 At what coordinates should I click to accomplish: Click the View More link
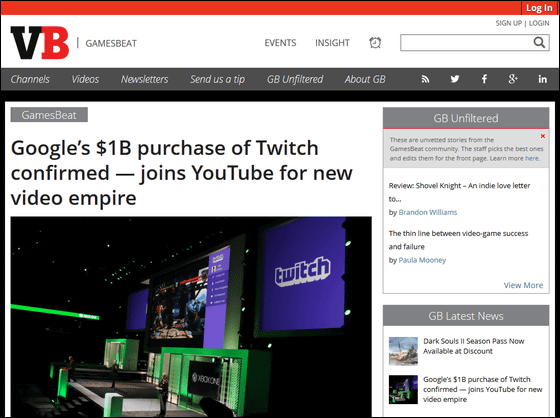(523, 285)
